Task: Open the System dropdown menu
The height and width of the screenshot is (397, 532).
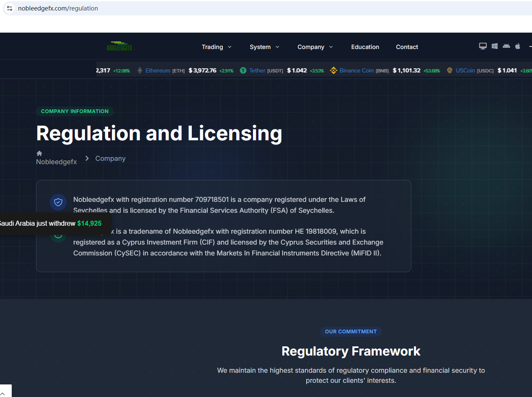Action: click(x=264, y=47)
